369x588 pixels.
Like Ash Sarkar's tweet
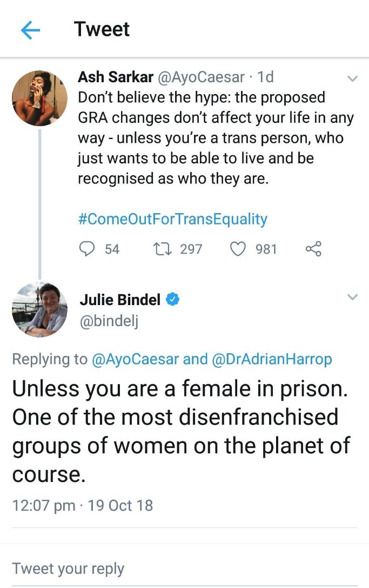pyautogui.click(x=238, y=249)
